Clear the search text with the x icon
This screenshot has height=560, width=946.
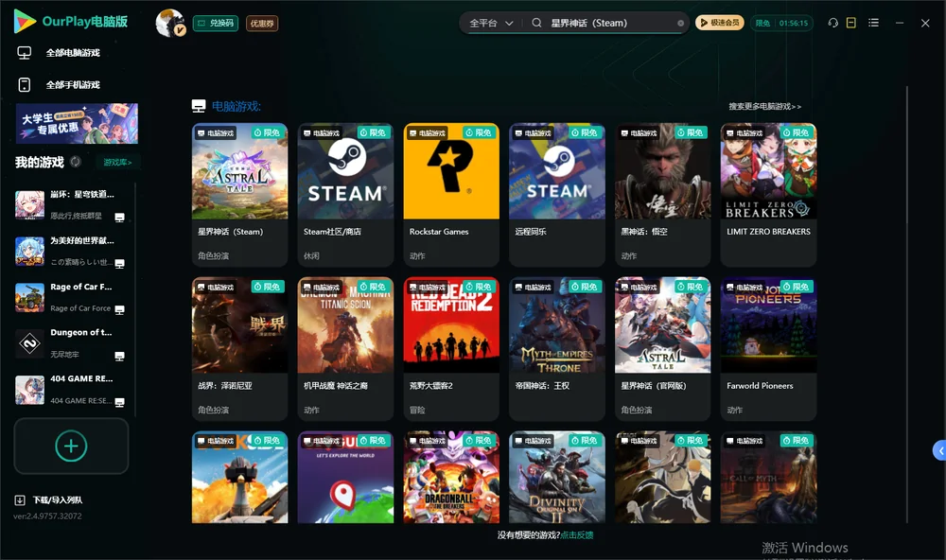point(680,23)
